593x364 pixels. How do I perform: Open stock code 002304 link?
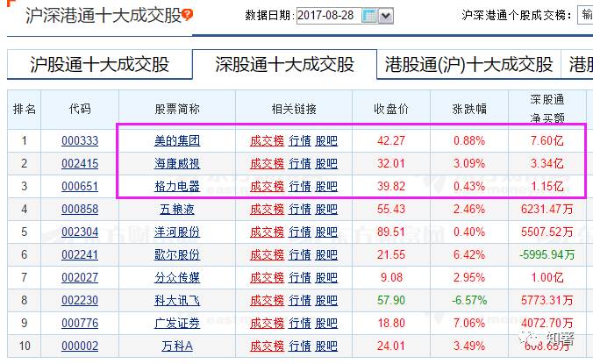tap(80, 232)
